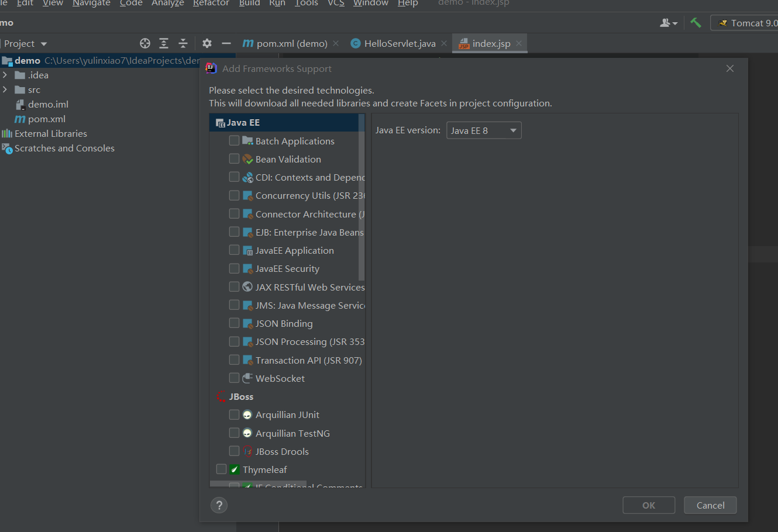778x532 pixels.
Task: Click the Cancel button
Action: (711, 505)
